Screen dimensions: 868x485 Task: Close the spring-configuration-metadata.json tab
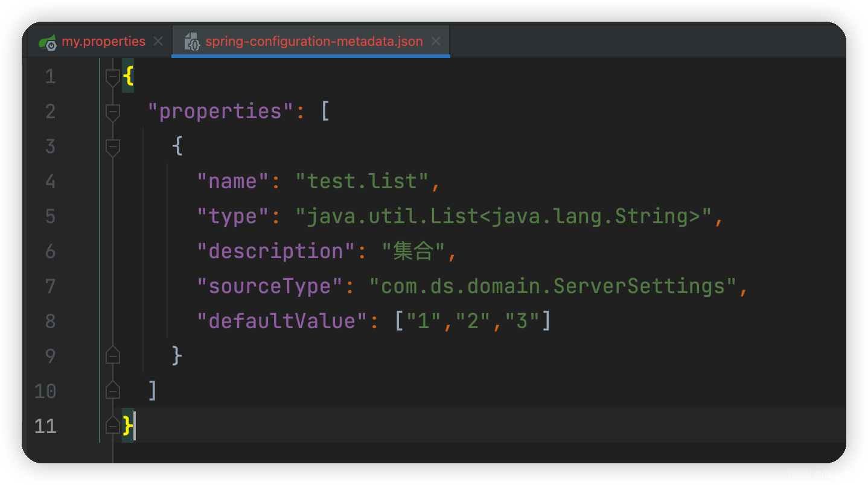(436, 42)
